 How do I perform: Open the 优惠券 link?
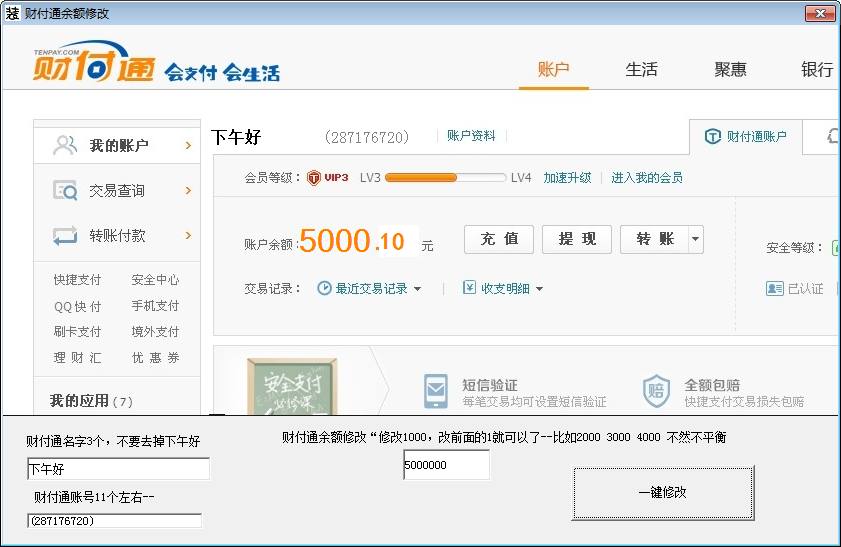(155, 358)
